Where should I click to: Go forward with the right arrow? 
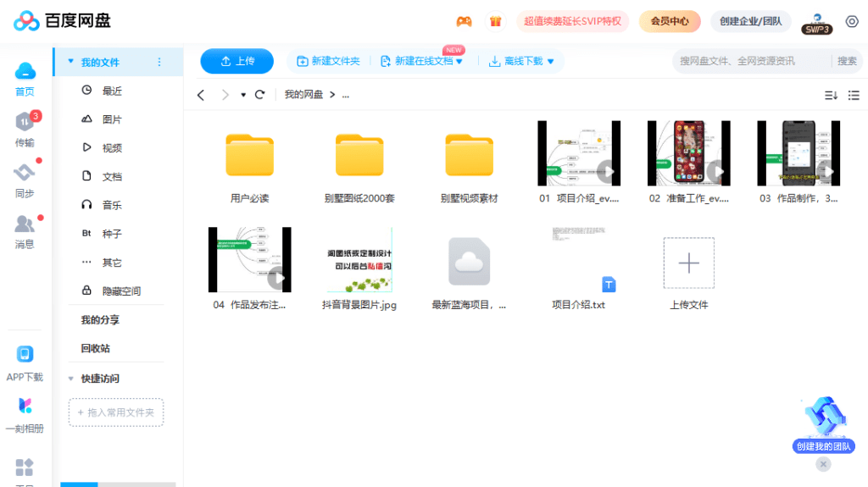click(225, 95)
